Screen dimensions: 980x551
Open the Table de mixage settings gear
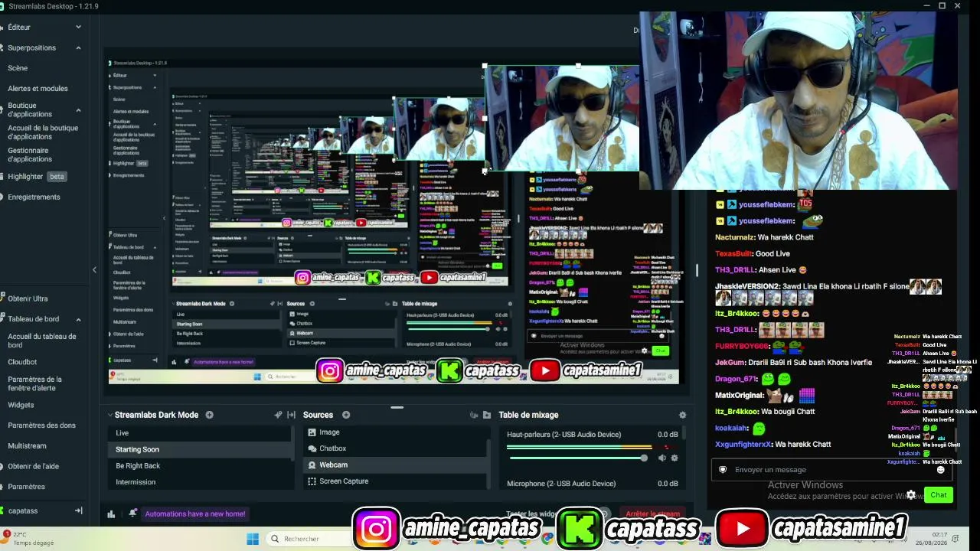coord(682,415)
